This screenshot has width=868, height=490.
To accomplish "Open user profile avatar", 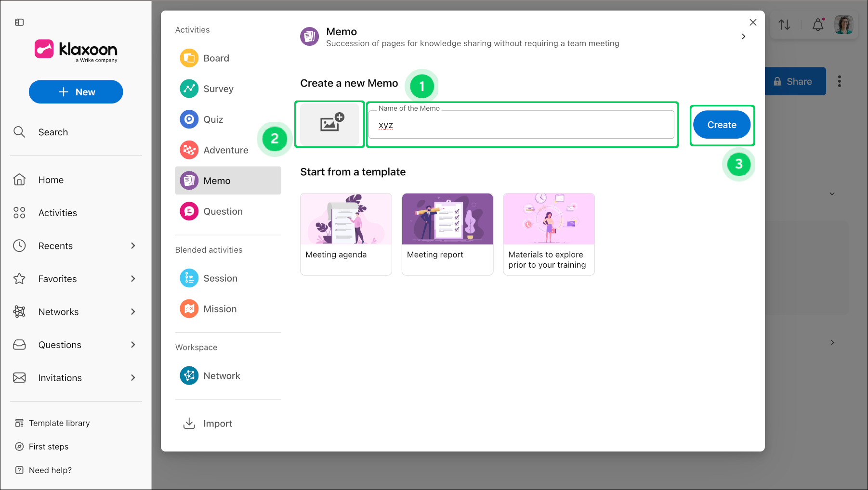I will (843, 25).
